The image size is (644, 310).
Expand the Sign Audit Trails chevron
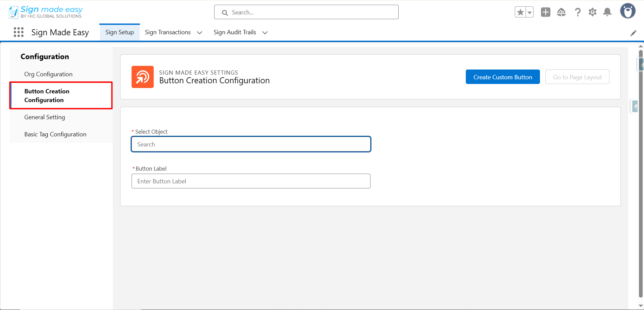coord(265,33)
